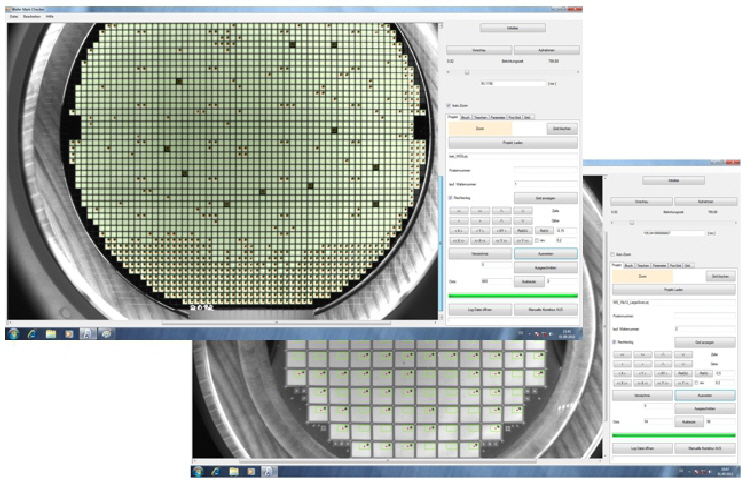Adjust the Belichtungszeit slider in upper window
The width and height of the screenshot is (746, 482).
465,72
